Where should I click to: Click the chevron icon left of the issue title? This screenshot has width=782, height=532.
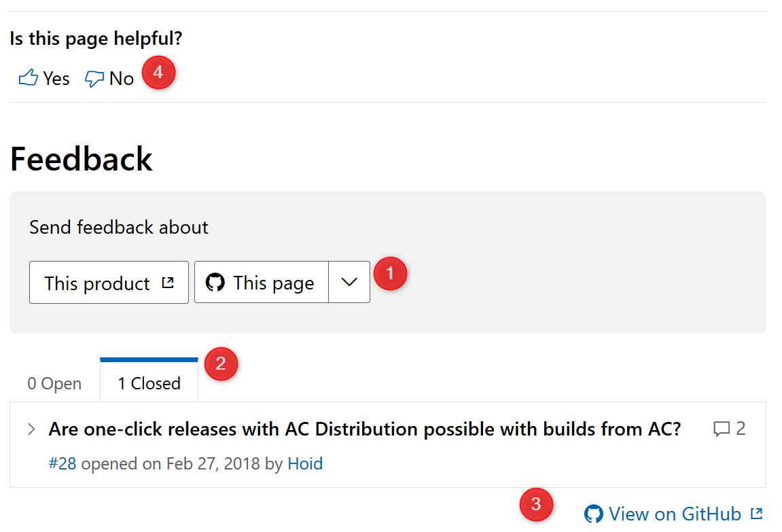(x=31, y=429)
